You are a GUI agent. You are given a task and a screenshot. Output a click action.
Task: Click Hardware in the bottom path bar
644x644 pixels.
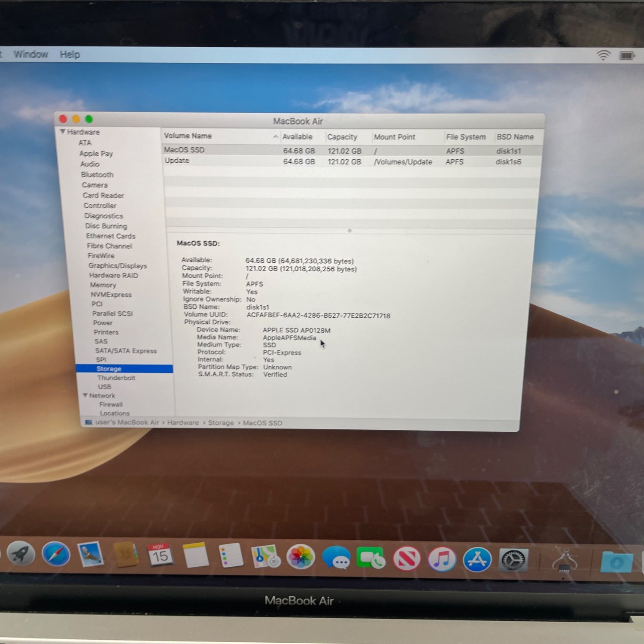183,422
